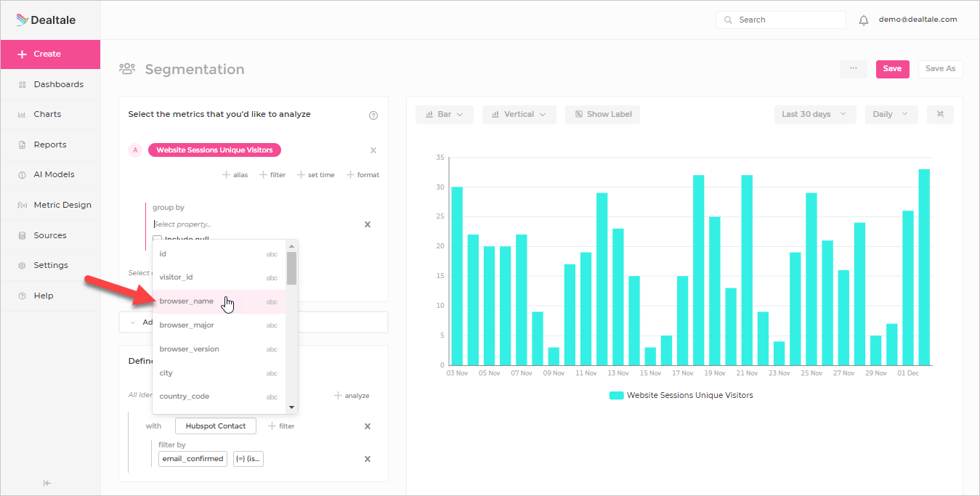The width and height of the screenshot is (980, 496).
Task: Click the help question mark icon in metrics panel
Action: tap(373, 115)
